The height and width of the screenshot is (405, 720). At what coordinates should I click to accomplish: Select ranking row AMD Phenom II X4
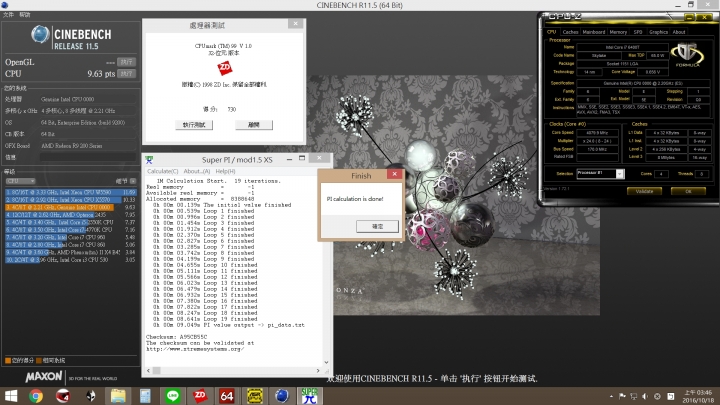(71, 252)
